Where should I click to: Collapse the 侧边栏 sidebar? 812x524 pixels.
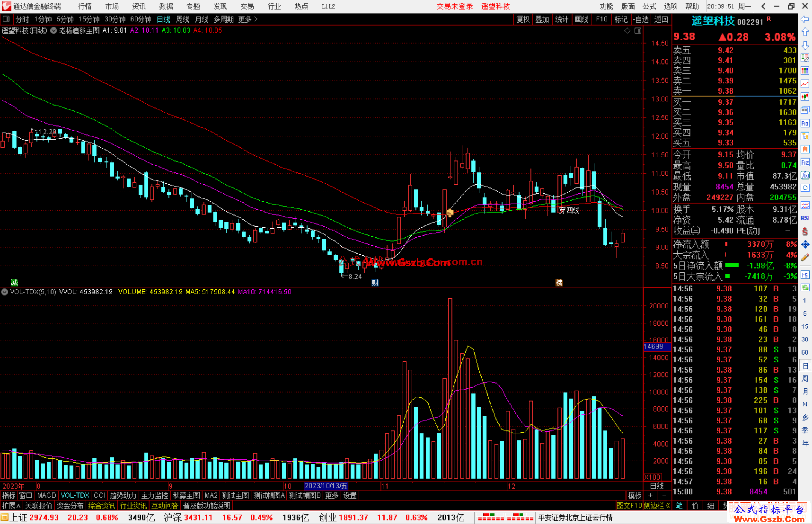coord(657,506)
